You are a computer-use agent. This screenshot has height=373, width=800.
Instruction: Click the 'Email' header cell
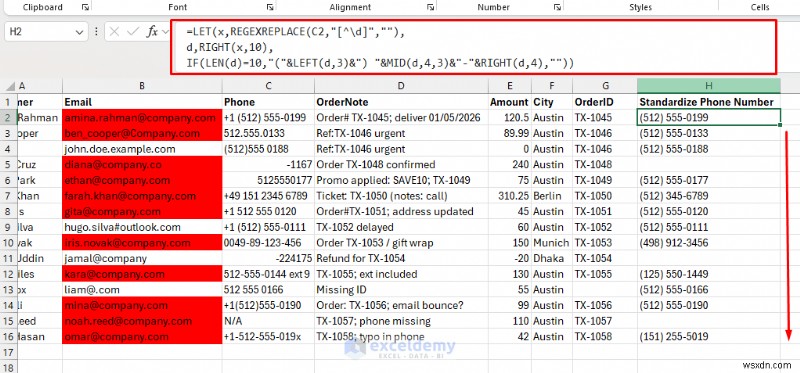click(142, 102)
